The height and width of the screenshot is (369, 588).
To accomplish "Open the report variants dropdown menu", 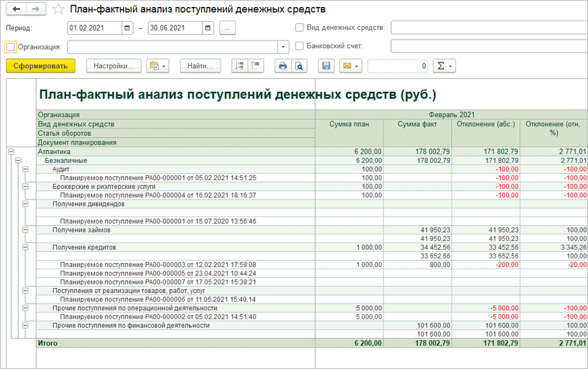I will [x=158, y=66].
